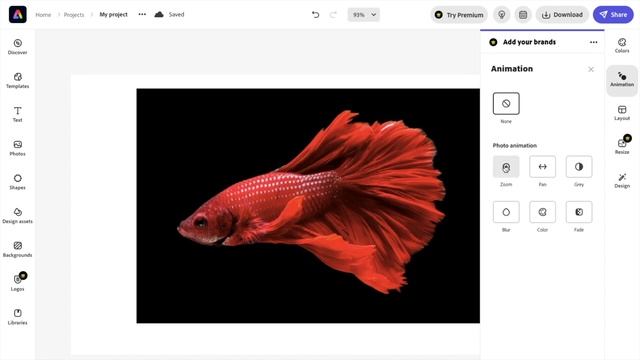
Task: Open the Design panel
Action: [x=622, y=180]
